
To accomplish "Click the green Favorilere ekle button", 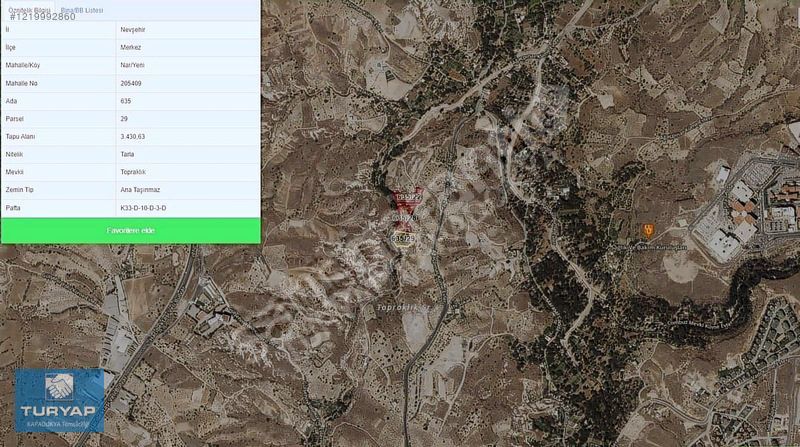I will tap(131, 231).
